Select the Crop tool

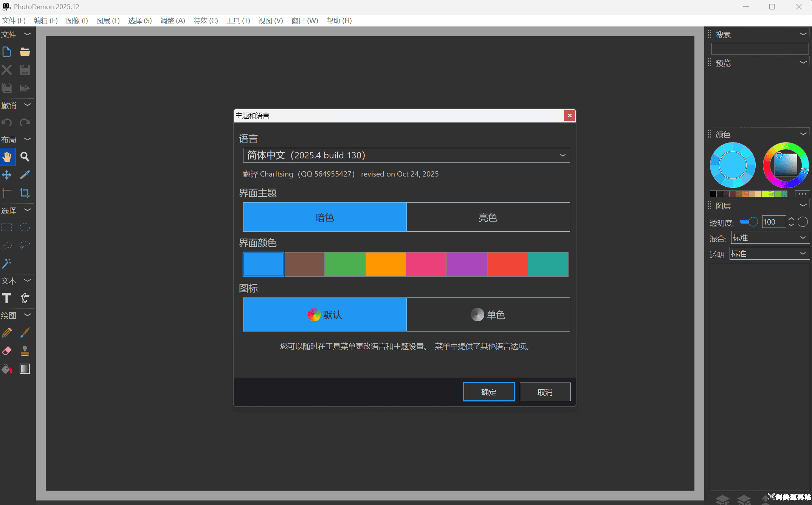tap(25, 193)
